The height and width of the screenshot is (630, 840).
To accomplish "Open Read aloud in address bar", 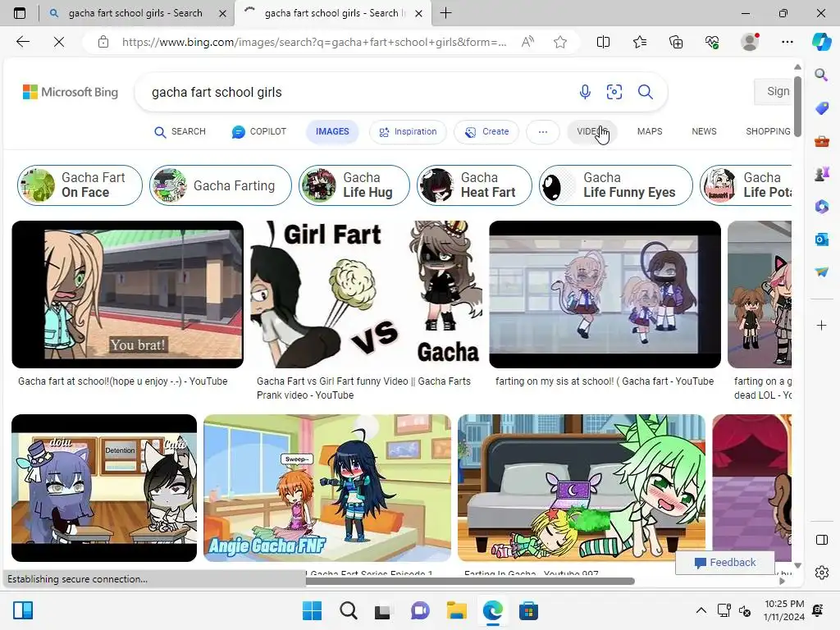I will 527,42.
